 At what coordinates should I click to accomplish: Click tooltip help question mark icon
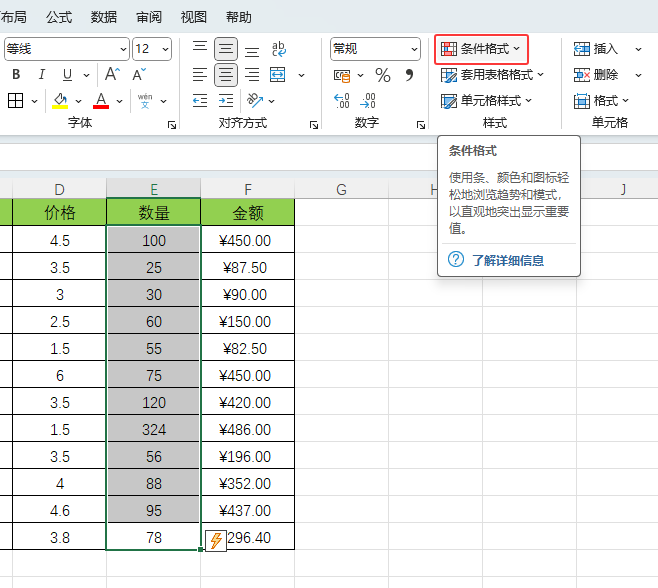pyautogui.click(x=456, y=259)
